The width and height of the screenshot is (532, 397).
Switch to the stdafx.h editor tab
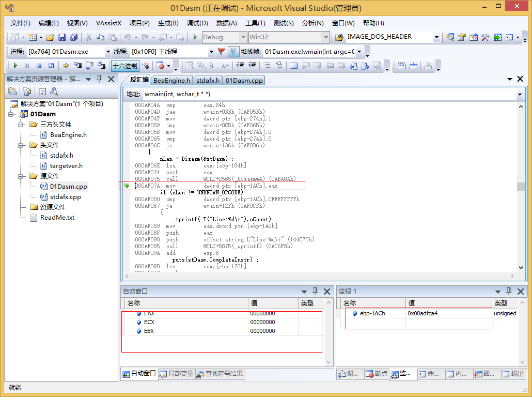coord(208,81)
